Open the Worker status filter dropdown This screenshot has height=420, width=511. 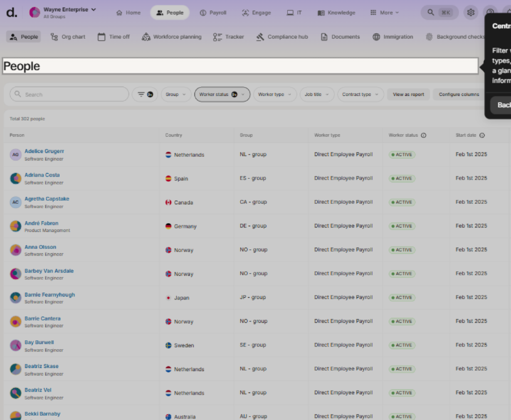[222, 95]
